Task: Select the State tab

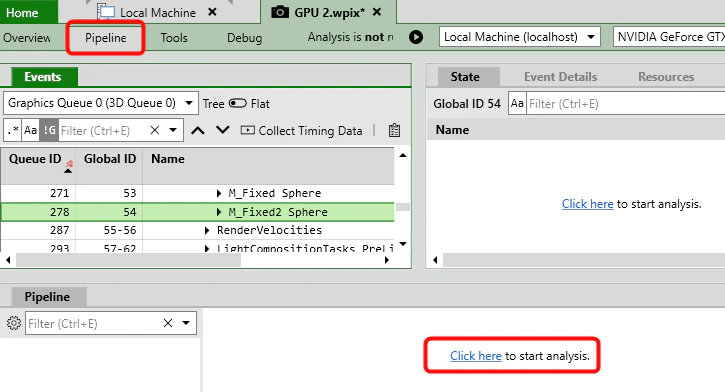Action: pyautogui.click(x=465, y=77)
